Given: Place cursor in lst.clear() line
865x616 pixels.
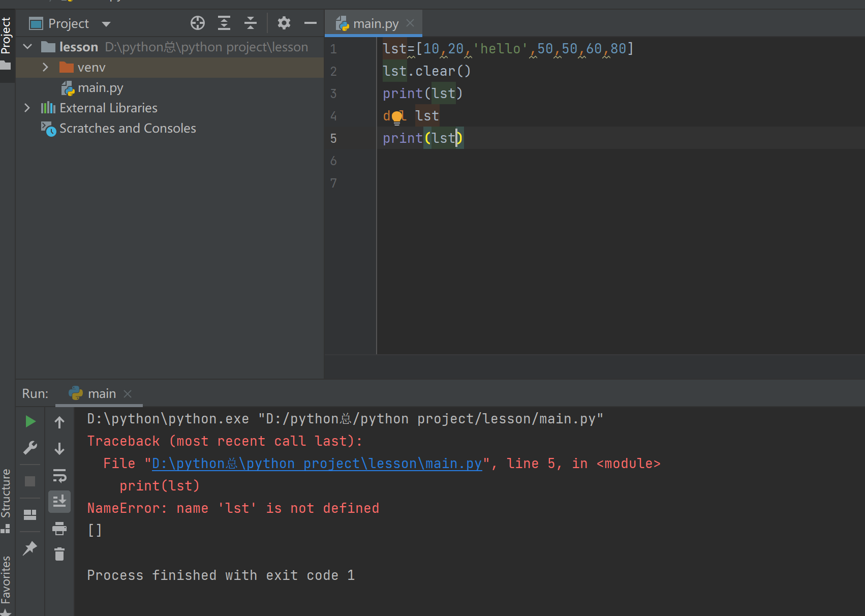Looking at the screenshot, I should pos(427,71).
